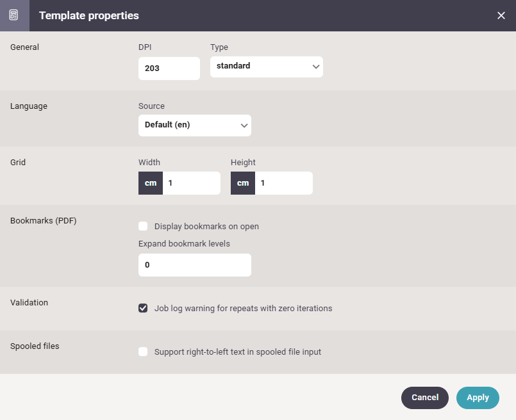Click the Grid Height input field
Image resolution: width=516 pixels, height=420 pixels.
[x=283, y=183]
